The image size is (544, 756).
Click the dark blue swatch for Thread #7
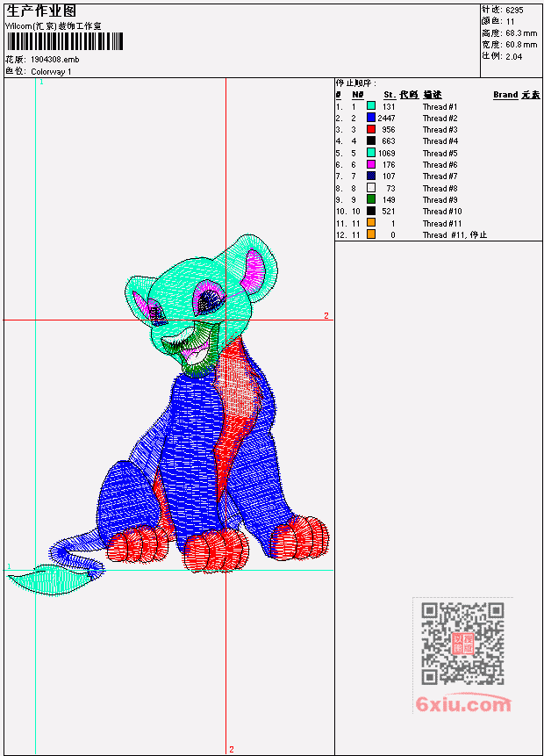[x=371, y=176]
